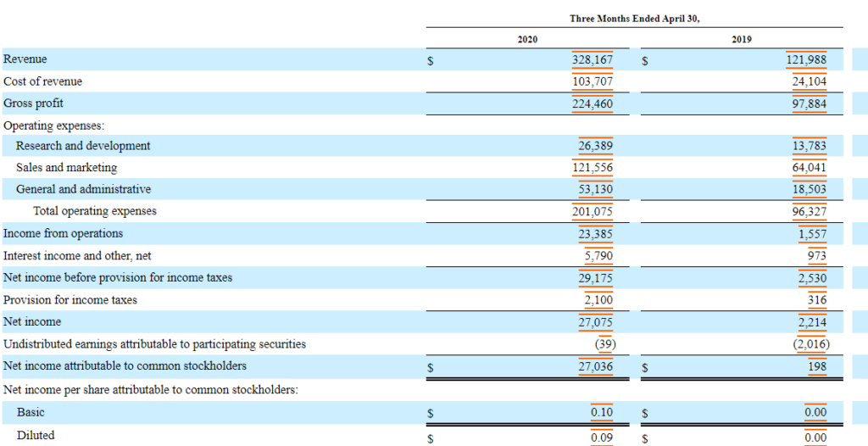The width and height of the screenshot is (868, 446).
Task: Select the Three Months Ended April 30 heading
Action: pyautogui.click(x=634, y=19)
